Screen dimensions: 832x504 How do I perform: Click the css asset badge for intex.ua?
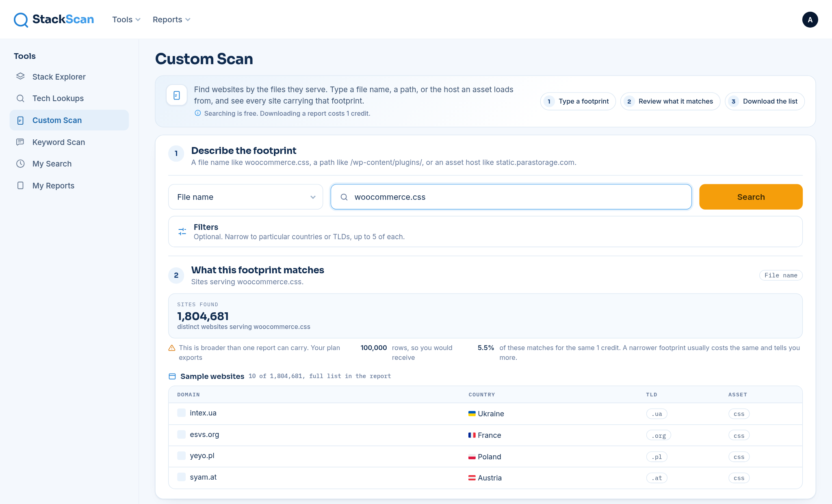[739, 414]
